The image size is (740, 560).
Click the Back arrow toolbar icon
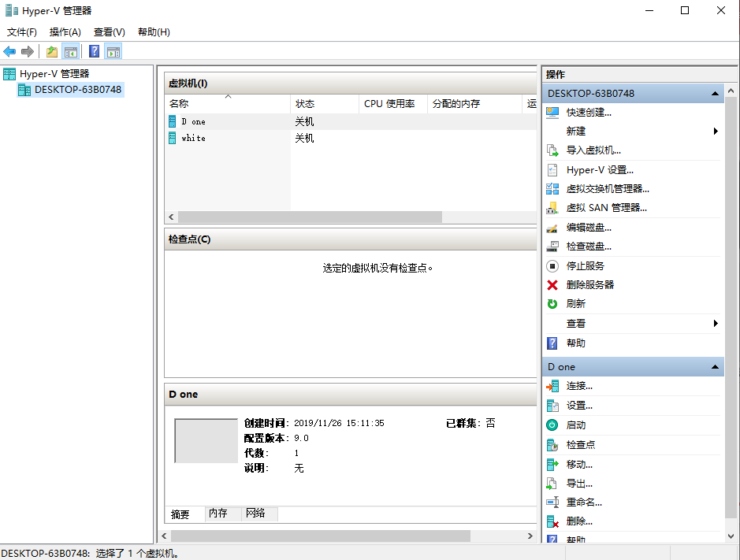click(x=9, y=51)
